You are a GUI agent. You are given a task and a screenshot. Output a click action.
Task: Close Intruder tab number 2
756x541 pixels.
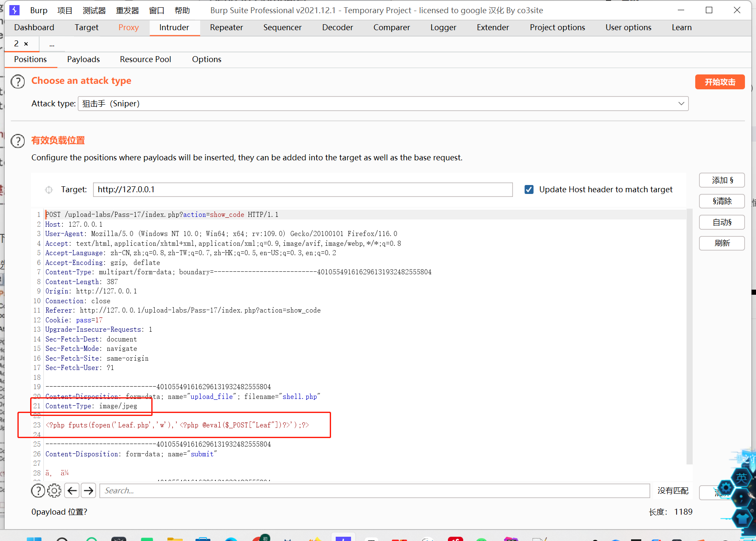26,44
